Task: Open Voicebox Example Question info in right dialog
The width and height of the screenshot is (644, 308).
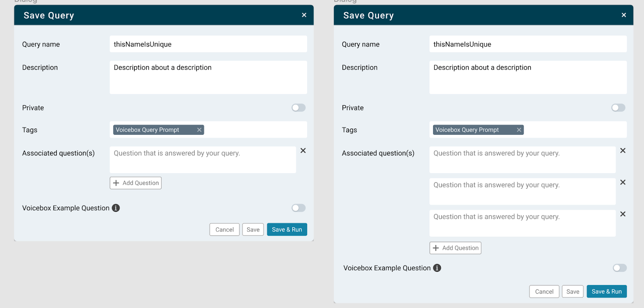Action: coord(437,268)
